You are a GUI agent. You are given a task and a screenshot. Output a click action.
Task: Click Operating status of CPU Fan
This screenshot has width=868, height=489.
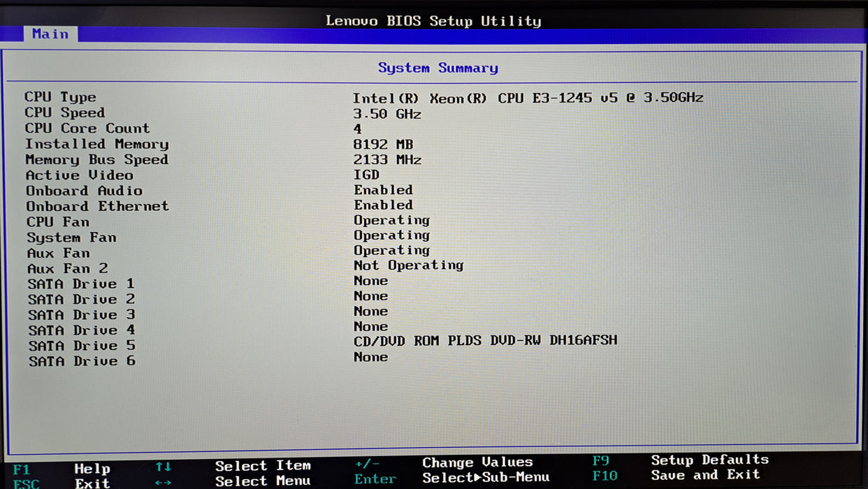pyautogui.click(x=391, y=221)
